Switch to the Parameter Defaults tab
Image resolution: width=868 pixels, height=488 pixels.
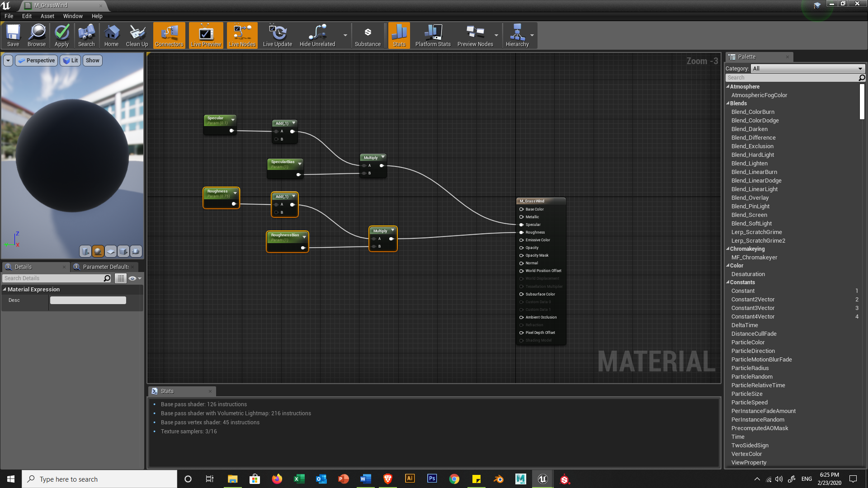(x=105, y=267)
